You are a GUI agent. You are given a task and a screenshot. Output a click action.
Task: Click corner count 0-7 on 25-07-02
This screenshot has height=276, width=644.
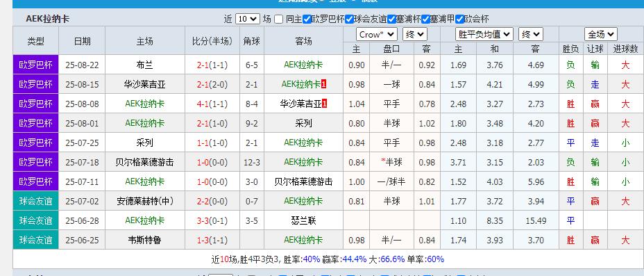pos(251,201)
